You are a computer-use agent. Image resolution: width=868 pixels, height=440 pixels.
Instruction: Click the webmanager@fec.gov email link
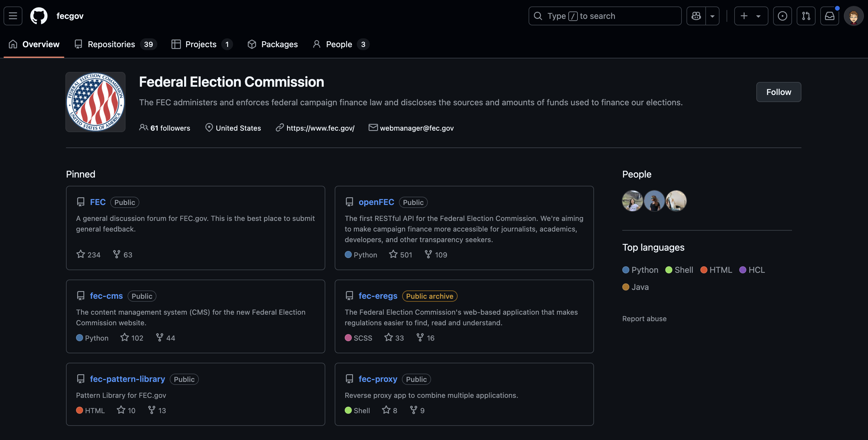coord(417,128)
